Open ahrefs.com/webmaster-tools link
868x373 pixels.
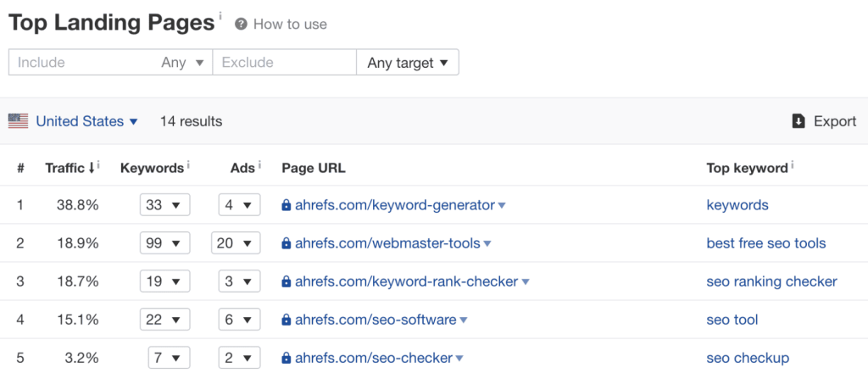tap(387, 243)
